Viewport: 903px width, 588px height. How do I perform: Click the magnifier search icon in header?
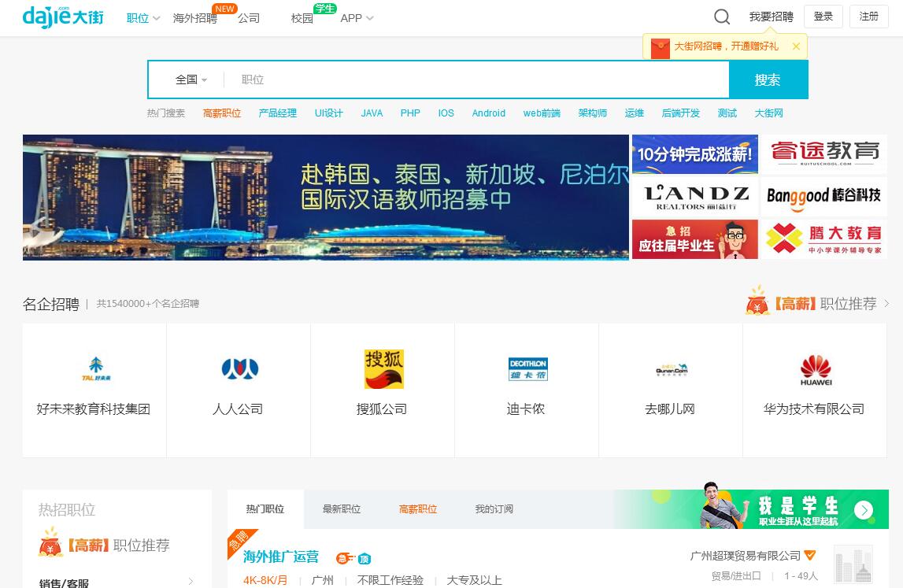721,17
